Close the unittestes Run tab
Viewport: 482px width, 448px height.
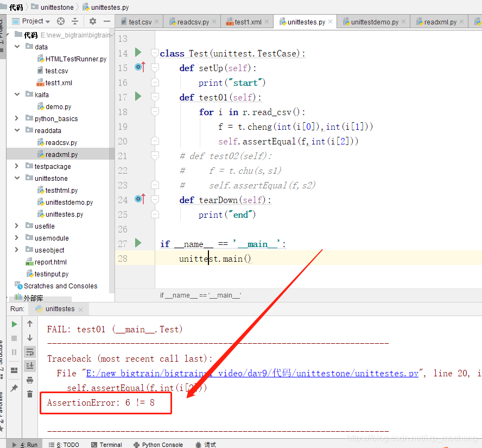tap(80, 310)
